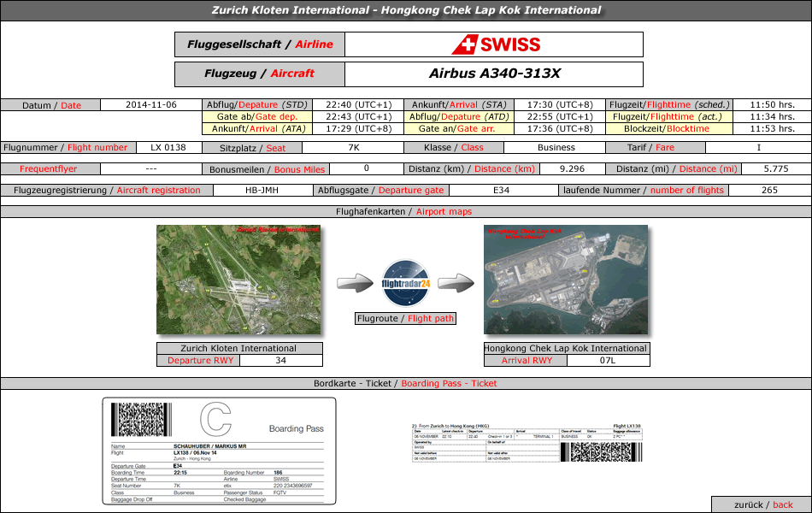Click the distance value 9.296 km
Viewport: 812px width, 513px height.
click(572, 169)
